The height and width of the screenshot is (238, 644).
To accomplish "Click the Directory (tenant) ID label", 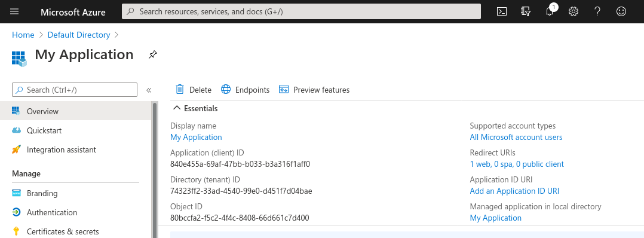I will click(x=205, y=179).
